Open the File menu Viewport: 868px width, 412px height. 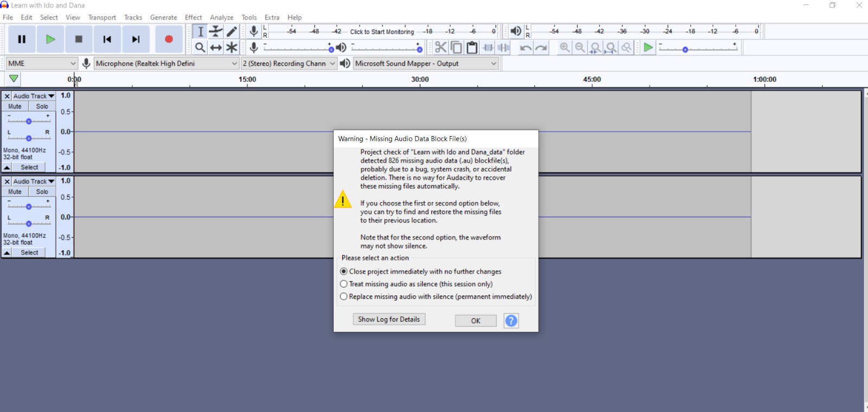(x=8, y=17)
